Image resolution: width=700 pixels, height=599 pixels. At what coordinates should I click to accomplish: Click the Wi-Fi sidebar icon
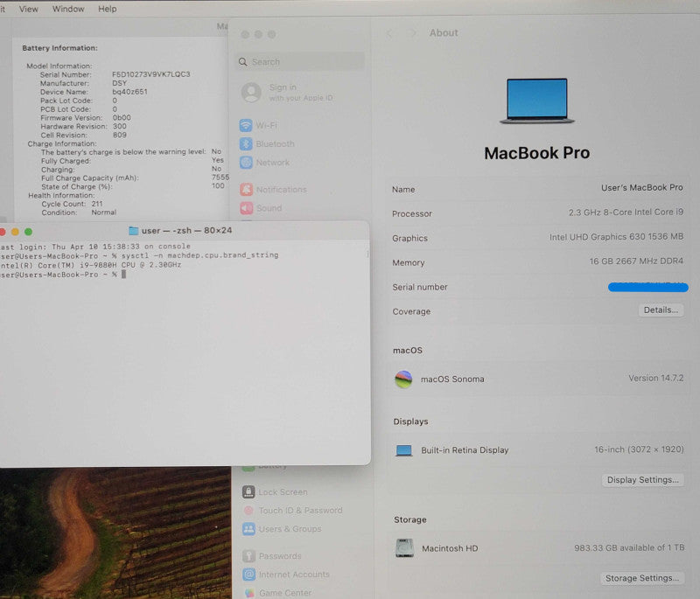coord(246,125)
